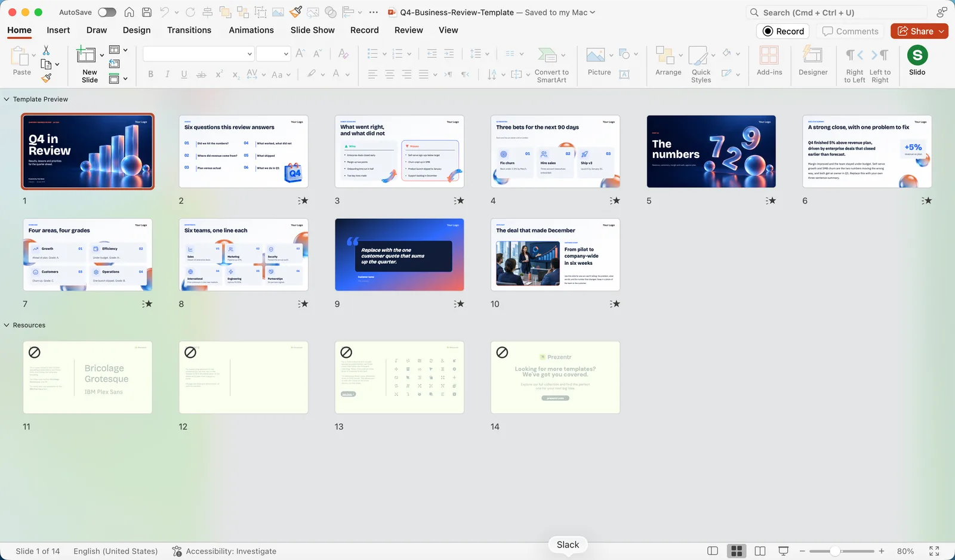Collapse the Resources section
The image size is (955, 560).
(x=7, y=325)
